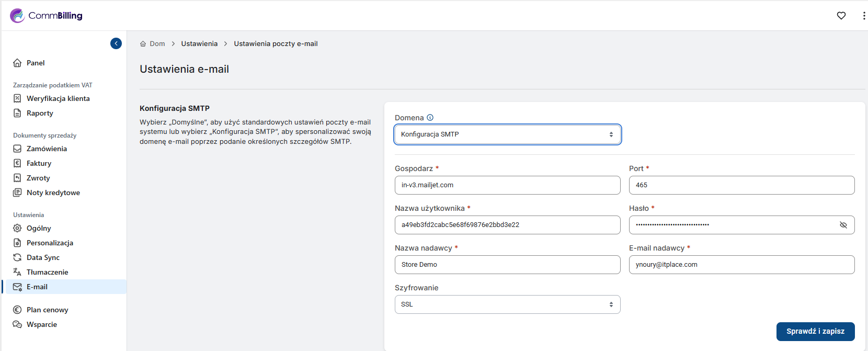Click the Data Sync icon
This screenshot has height=351, width=868.
17,257
